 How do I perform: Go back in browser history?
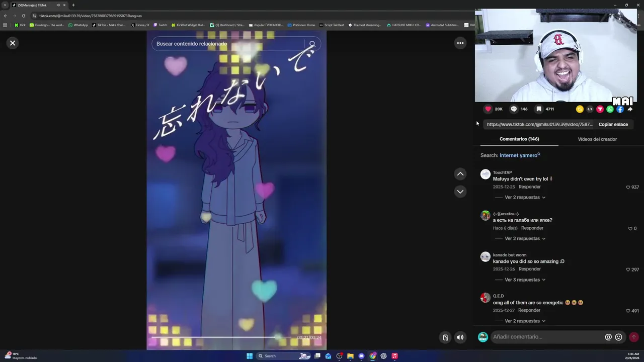(6, 16)
